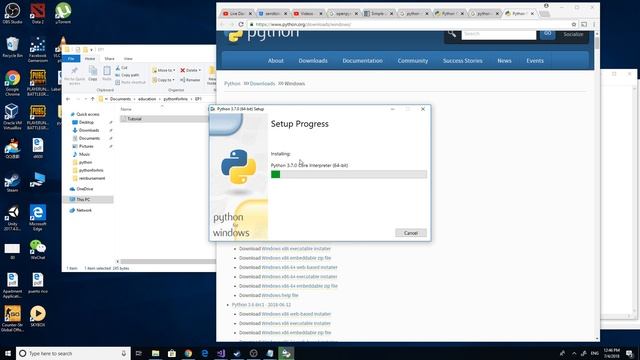Click the Paste icon in Explorer ribbon

tap(107, 73)
